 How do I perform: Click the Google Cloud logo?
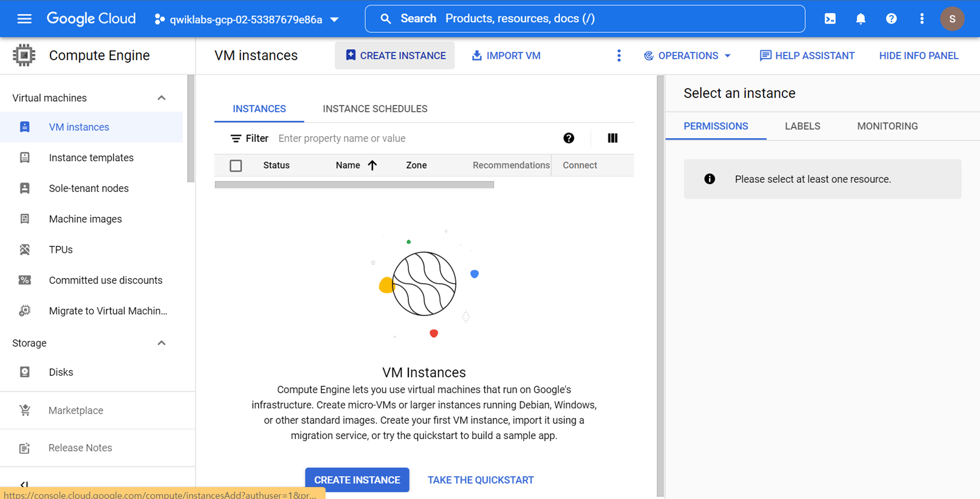91,19
